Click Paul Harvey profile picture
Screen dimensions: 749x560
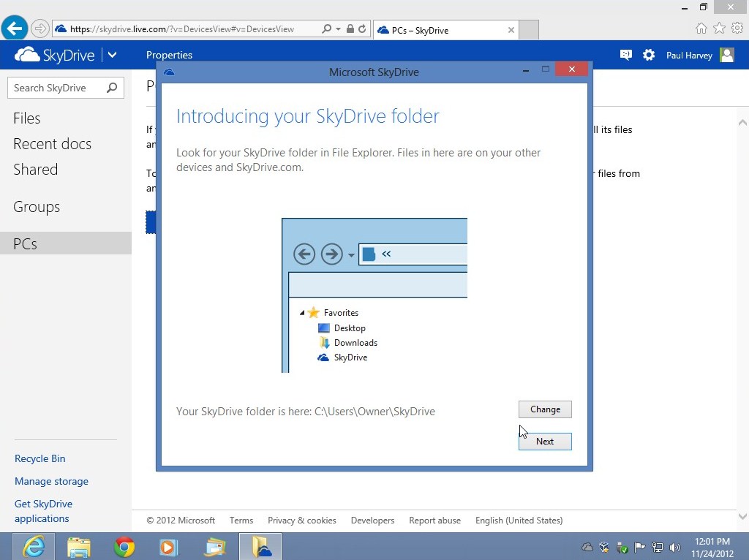(726, 55)
